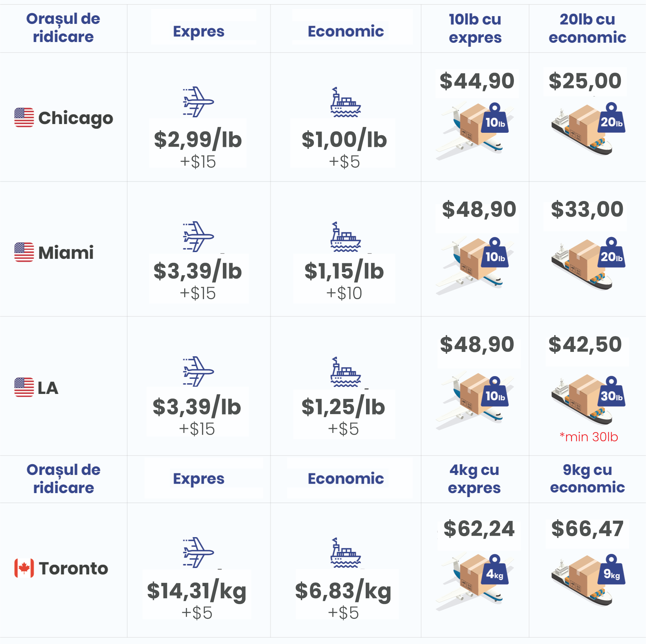Click the airplane icon in Toronto row
Viewport: 646px width, 644px height.
198,552
